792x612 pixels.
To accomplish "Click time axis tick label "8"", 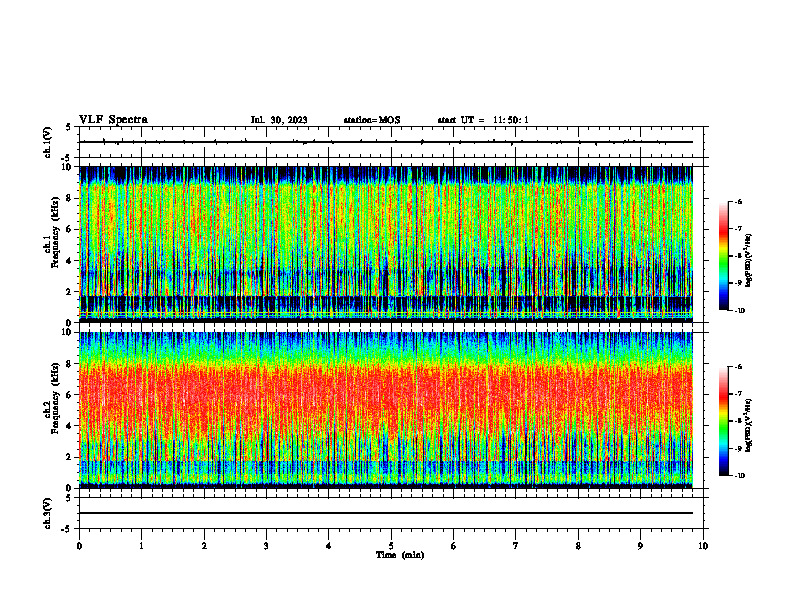I will coord(578,546).
